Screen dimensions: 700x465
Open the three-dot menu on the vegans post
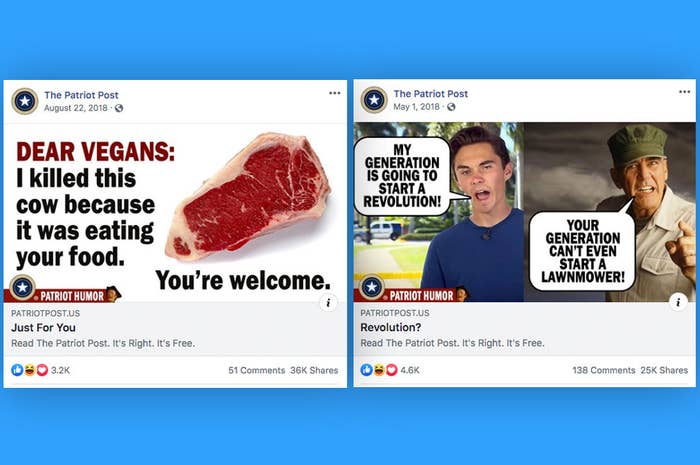click(x=334, y=93)
